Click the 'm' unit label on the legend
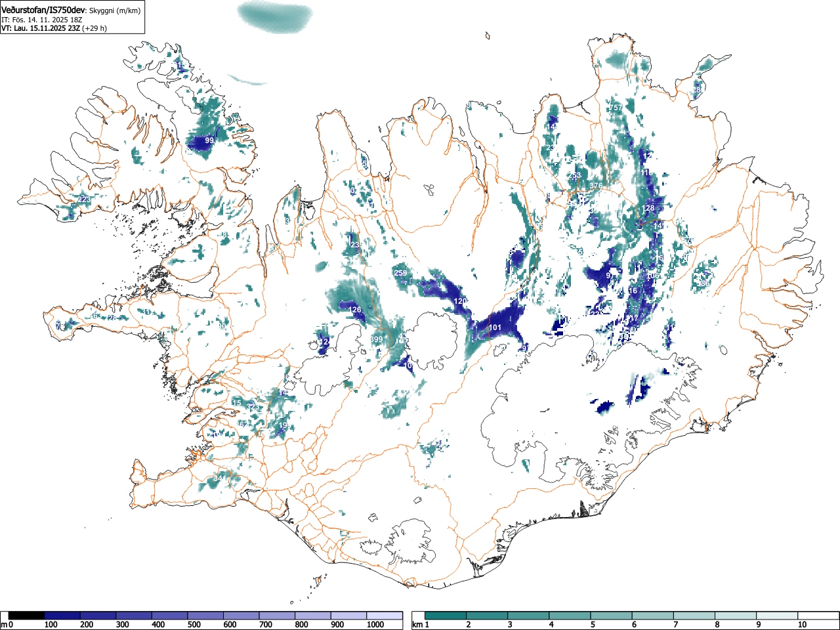This screenshot has width=840, height=630. click(4, 625)
